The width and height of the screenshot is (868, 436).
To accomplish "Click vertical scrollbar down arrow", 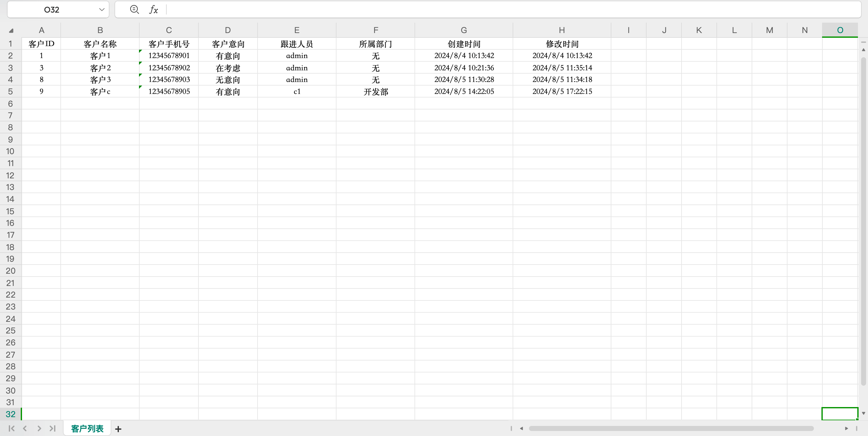I will coord(863,413).
